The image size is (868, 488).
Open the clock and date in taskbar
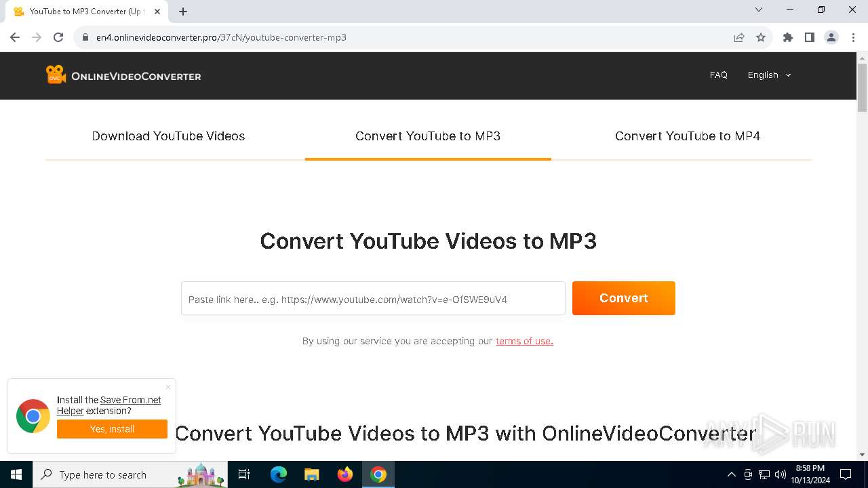pos(810,474)
